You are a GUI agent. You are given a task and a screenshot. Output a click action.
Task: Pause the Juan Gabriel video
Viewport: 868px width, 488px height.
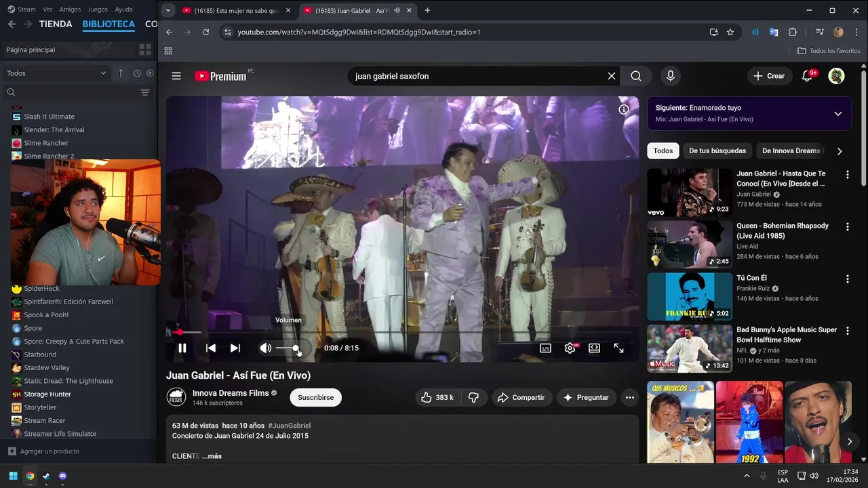pos(182,348)
